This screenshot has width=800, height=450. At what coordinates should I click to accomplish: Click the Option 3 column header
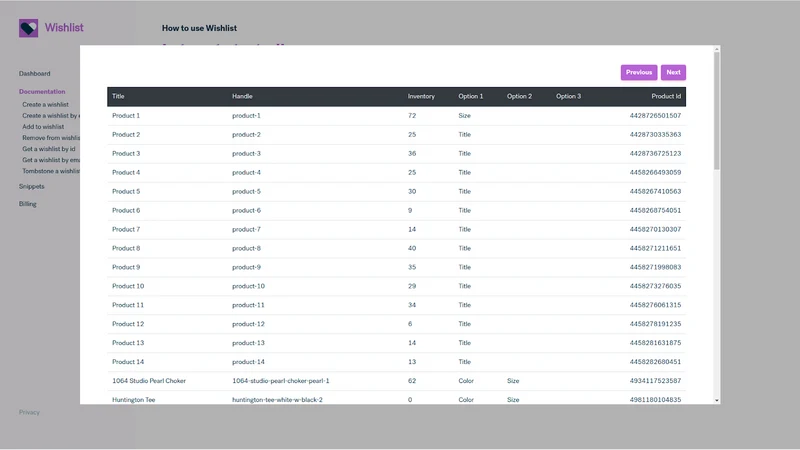point(568,96)
